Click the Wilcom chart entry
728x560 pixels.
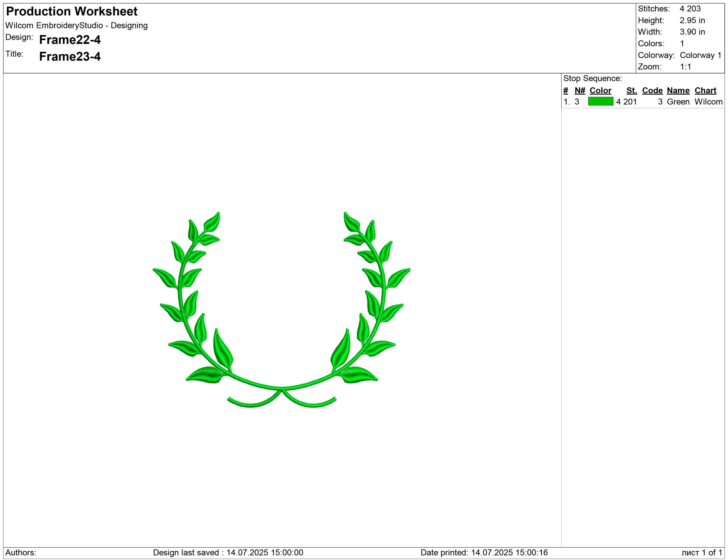708,101
